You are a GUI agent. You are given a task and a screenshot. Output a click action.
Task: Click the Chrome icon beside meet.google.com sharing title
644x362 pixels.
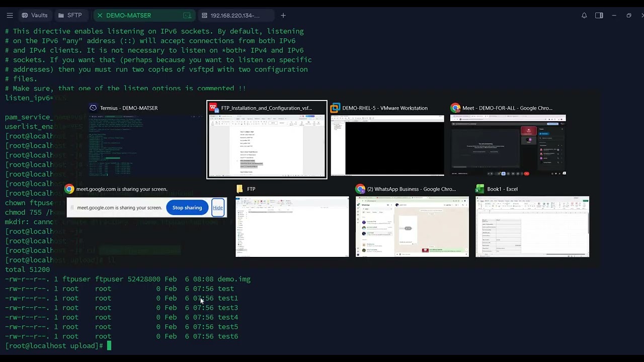(69, 189)
